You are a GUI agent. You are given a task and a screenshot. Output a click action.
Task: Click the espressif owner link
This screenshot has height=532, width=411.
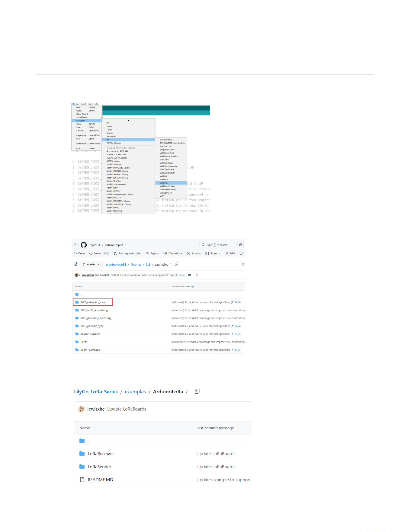[95, 245]
